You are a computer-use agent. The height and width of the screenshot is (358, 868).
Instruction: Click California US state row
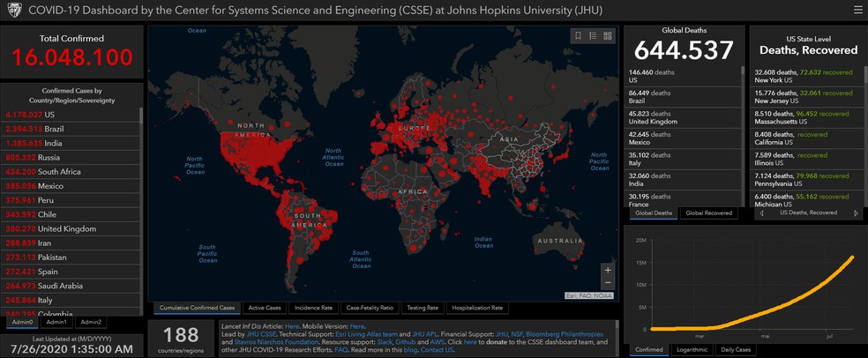click(808, 138)
